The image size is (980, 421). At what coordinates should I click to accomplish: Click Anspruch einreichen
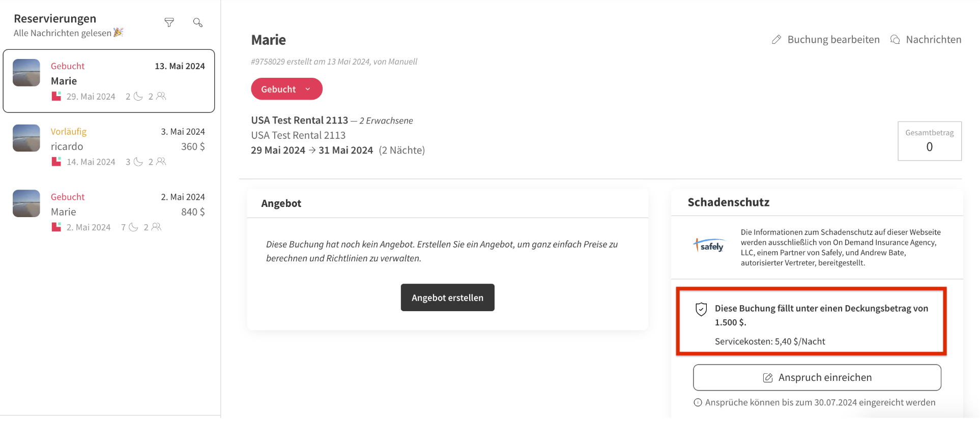(x=817, y=377)
